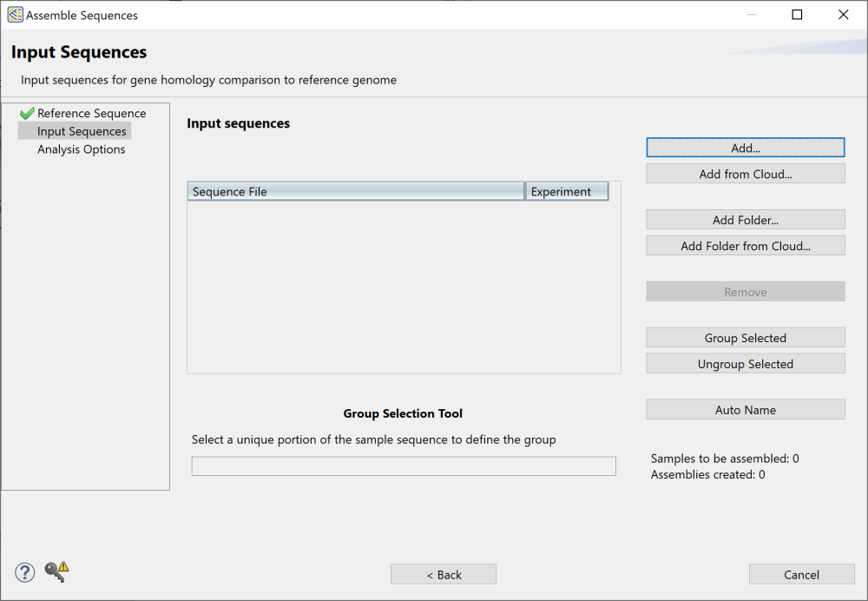The height and width of the screenshot is (601, 868).
Task: Click inside the Group Selection Tool field
Action: (404, 466)
